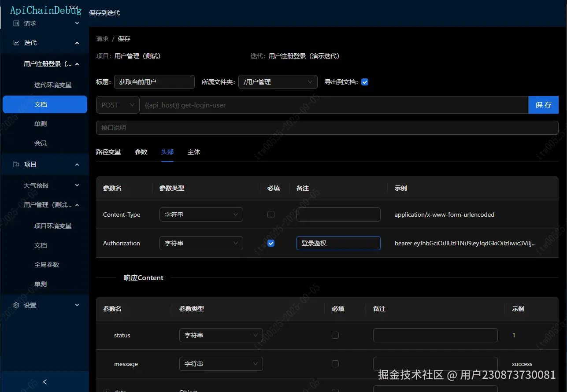
Task: Toggle 导出到文档 checkbox
Action: (x=365, y=82)
